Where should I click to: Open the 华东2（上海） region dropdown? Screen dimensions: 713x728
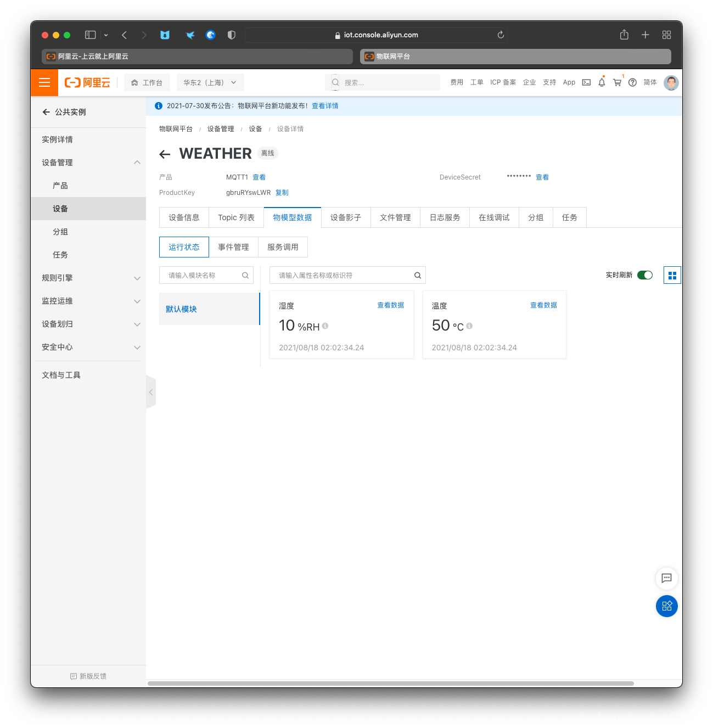pos(210,83)
